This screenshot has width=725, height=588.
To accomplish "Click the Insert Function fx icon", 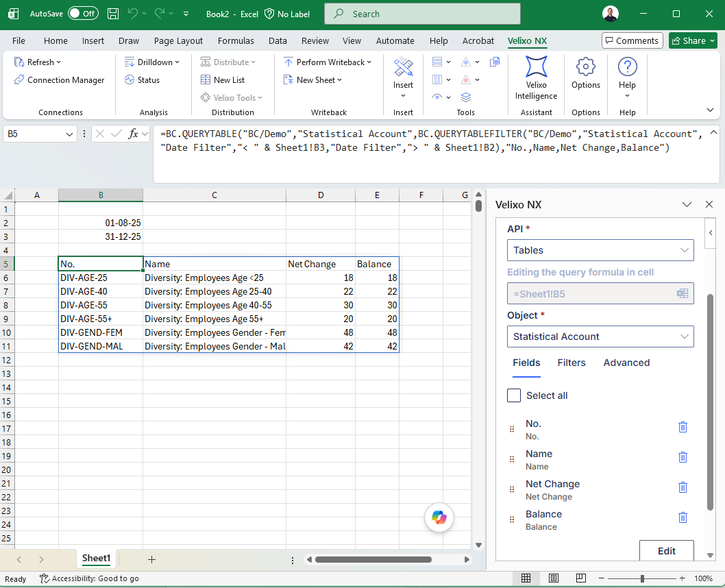I will [133, 134].
